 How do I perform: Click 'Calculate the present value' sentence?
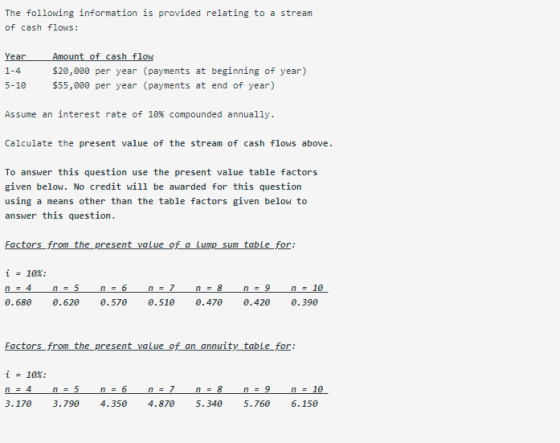click(x=169, y=144)
